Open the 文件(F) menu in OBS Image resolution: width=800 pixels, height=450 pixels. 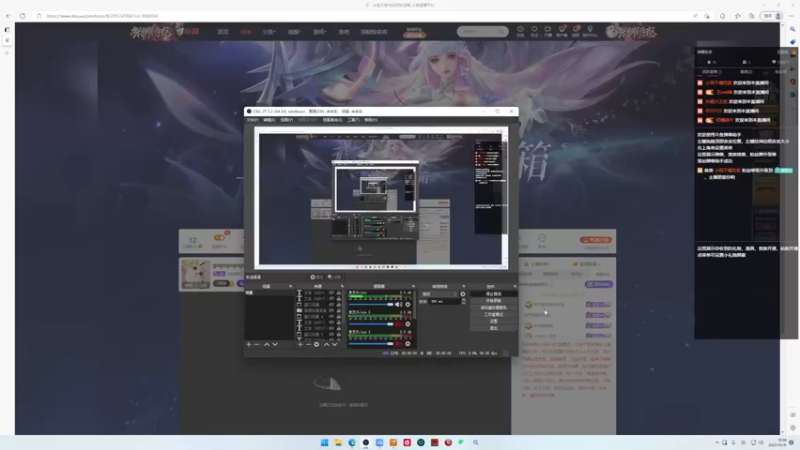click(252, 120)
